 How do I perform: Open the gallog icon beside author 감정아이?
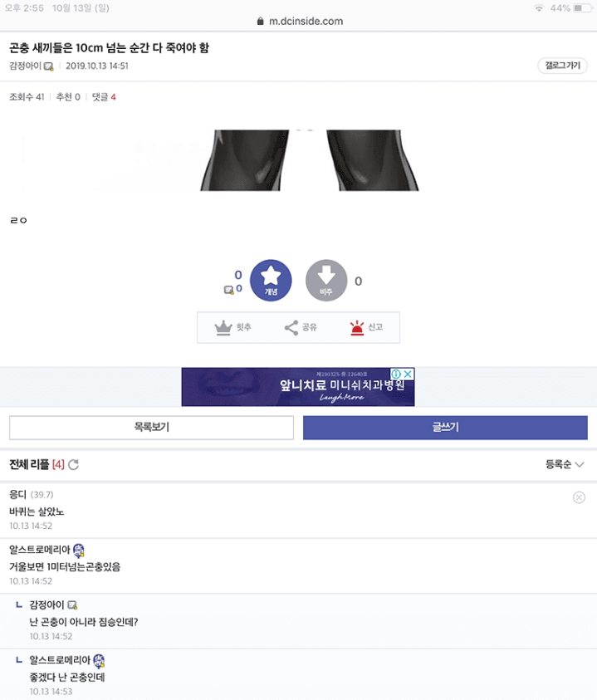(x=49, y=66)
